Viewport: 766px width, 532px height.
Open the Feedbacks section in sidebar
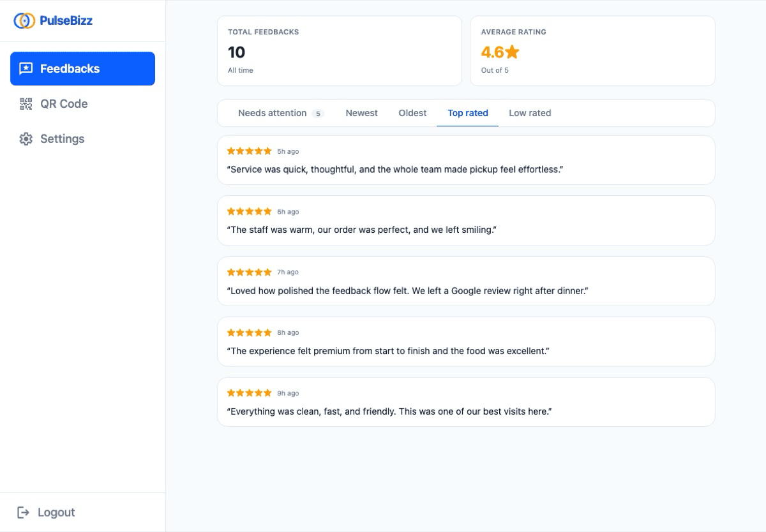[x=82, y=68]
